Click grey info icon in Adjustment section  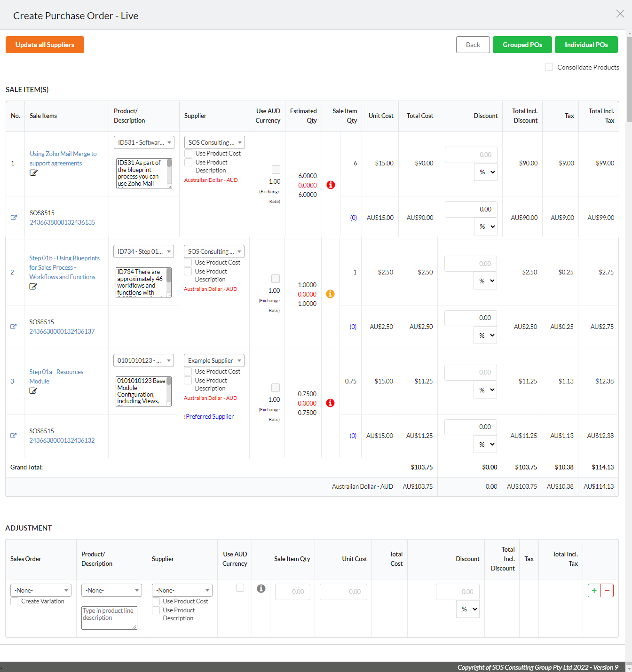point(261,589)
